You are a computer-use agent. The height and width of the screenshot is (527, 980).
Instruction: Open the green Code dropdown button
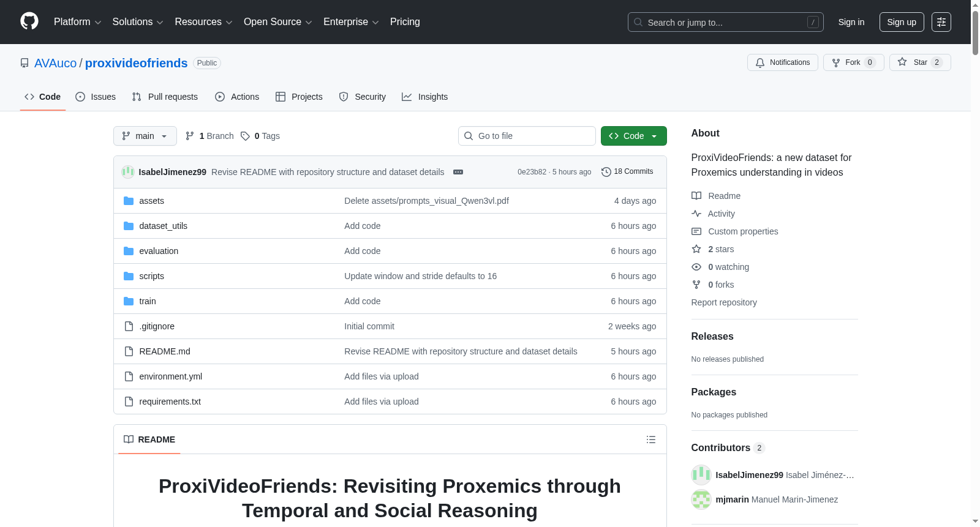634,136
